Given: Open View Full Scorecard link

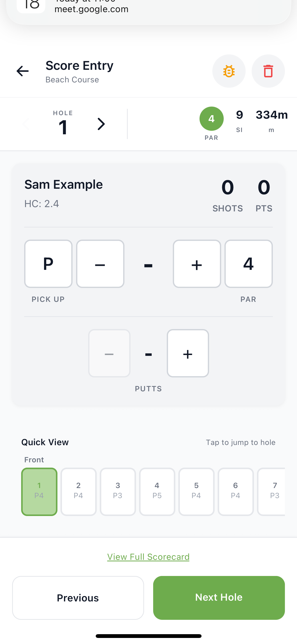Looking at the screenshot, I should click(x=148, y=557).
